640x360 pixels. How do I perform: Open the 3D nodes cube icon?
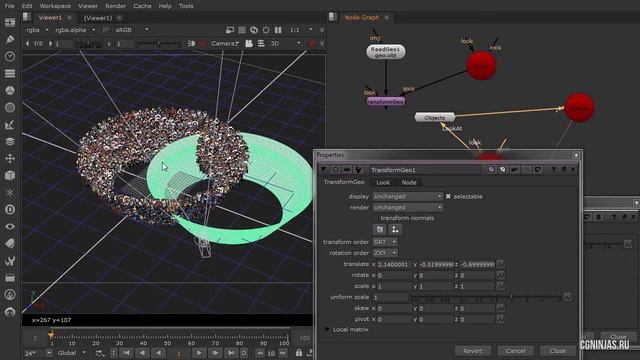[10, 176]
